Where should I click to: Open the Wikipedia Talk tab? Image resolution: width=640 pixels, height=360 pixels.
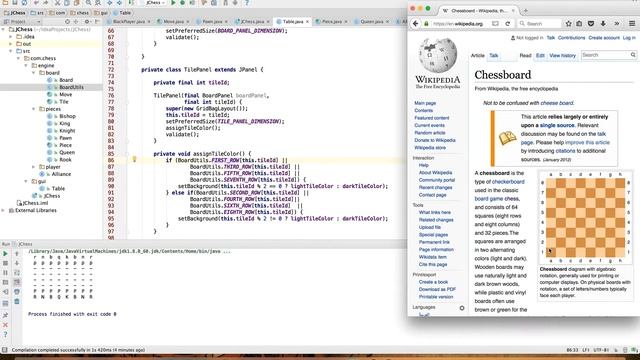(x=493, y=56)
